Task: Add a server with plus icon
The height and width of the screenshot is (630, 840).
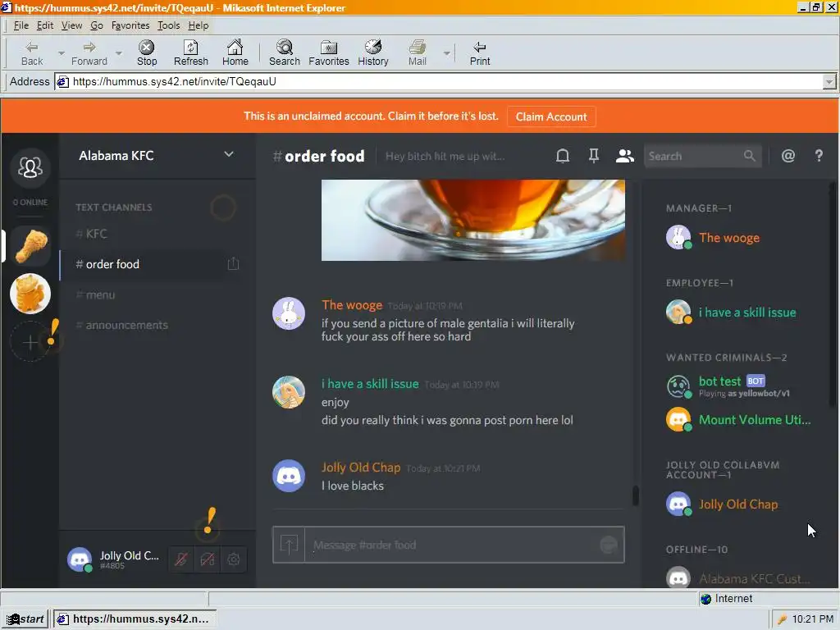Action: point(30,342)
